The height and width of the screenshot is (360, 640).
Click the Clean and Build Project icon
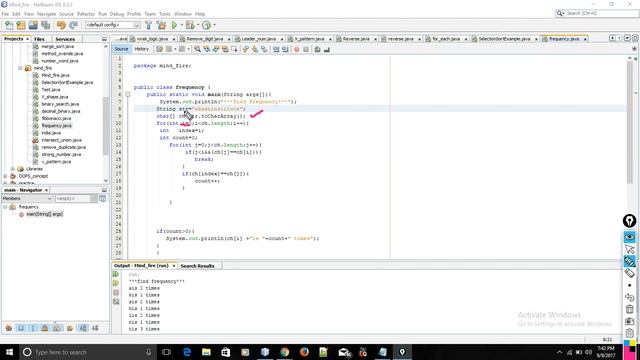click(x=161, y=25)
